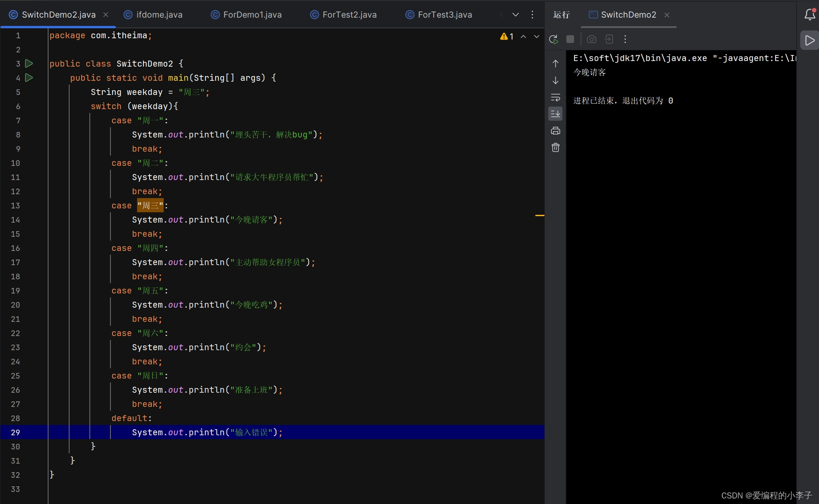Expand the hidden editor tabs dropdown
The height and width of the screenshot is (504, 819).
click(516, 15)
